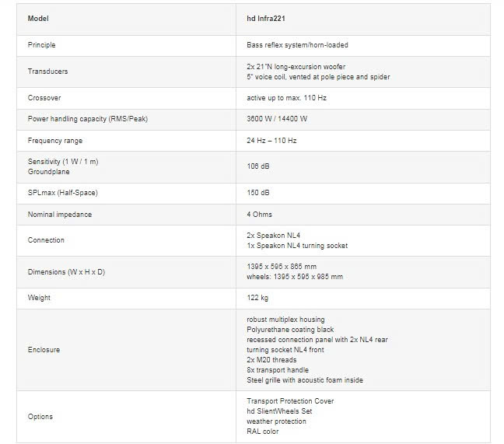Click the "Frequency range" row label
The image size is (504, 444).
54,141
